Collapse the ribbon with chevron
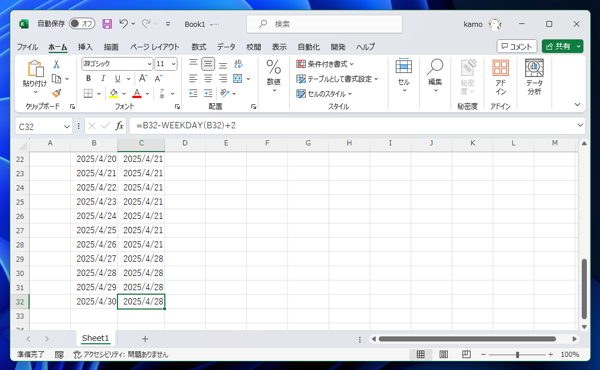The image size is (600, 370). [577, 104]
